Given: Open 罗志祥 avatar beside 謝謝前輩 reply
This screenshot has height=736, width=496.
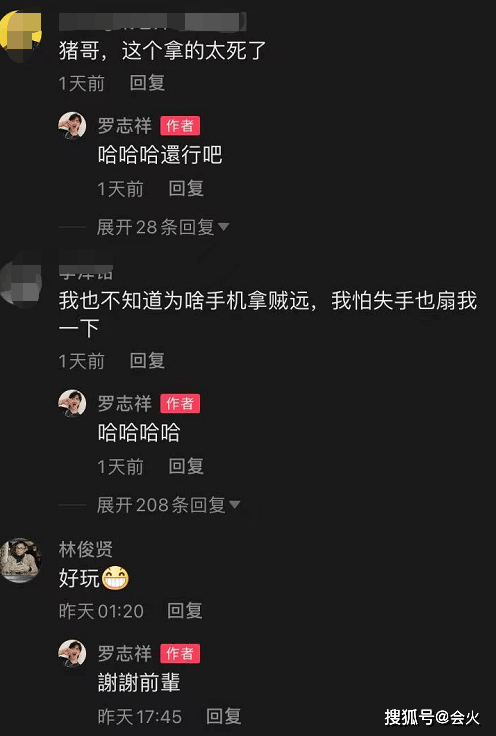Looking at the screenshot, I should [x=72, y=653].
